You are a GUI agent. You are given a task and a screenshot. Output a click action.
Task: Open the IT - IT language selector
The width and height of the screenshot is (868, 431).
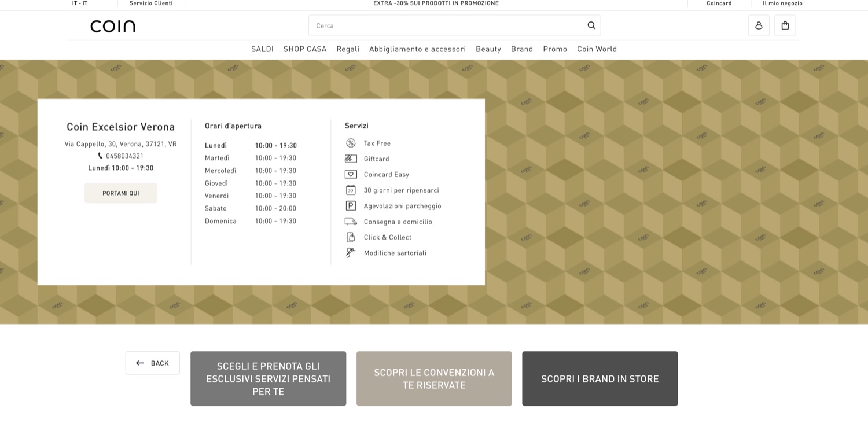80,3
